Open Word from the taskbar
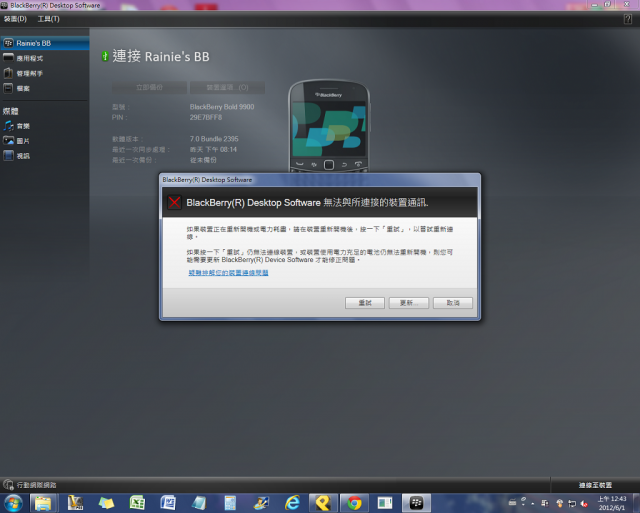640x513 pixels. click(x=168, y=503)
